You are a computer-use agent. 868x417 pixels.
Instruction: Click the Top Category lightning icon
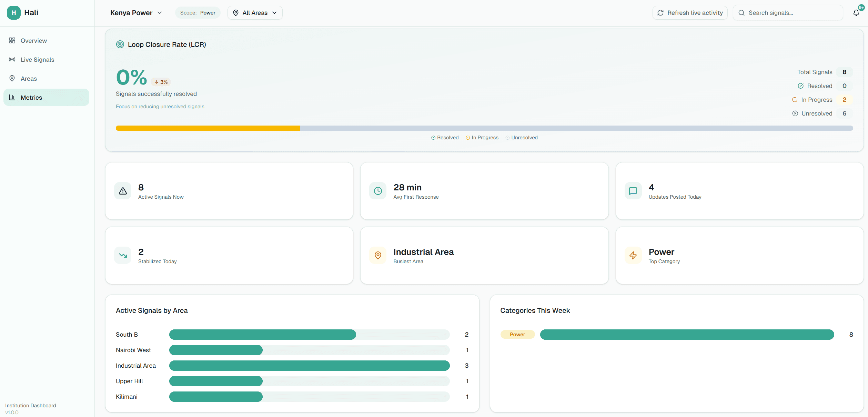click(633, 256)
